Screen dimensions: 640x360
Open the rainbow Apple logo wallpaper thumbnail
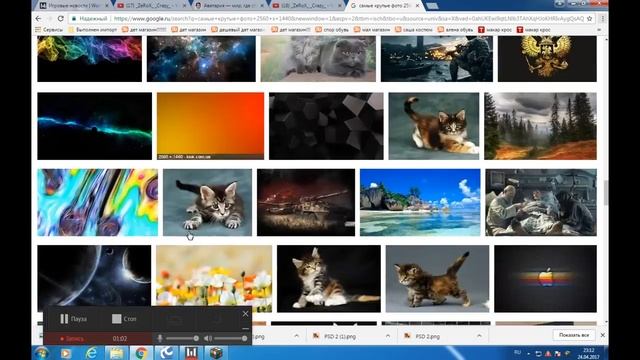[x=545, y=279]
